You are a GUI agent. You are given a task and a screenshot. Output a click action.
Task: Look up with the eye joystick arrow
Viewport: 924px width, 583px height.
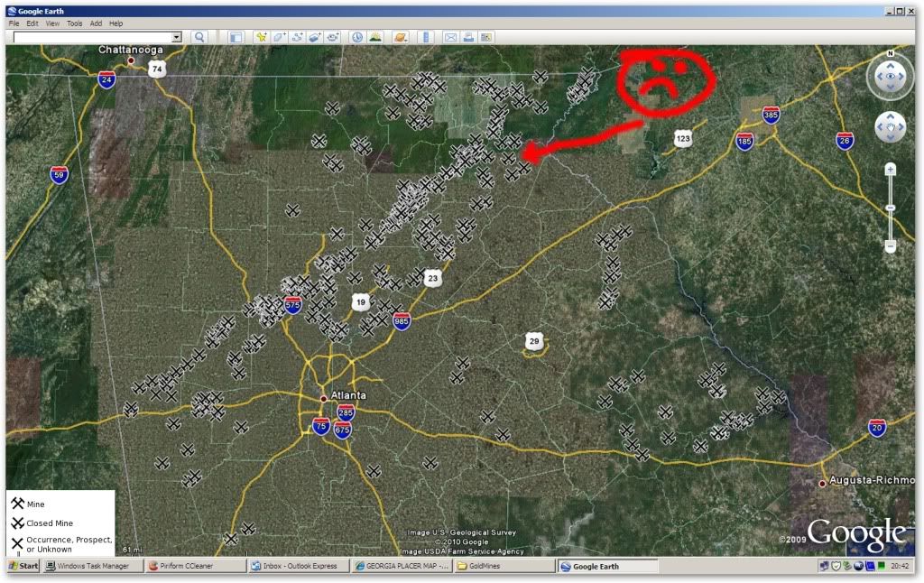(891, 66)
